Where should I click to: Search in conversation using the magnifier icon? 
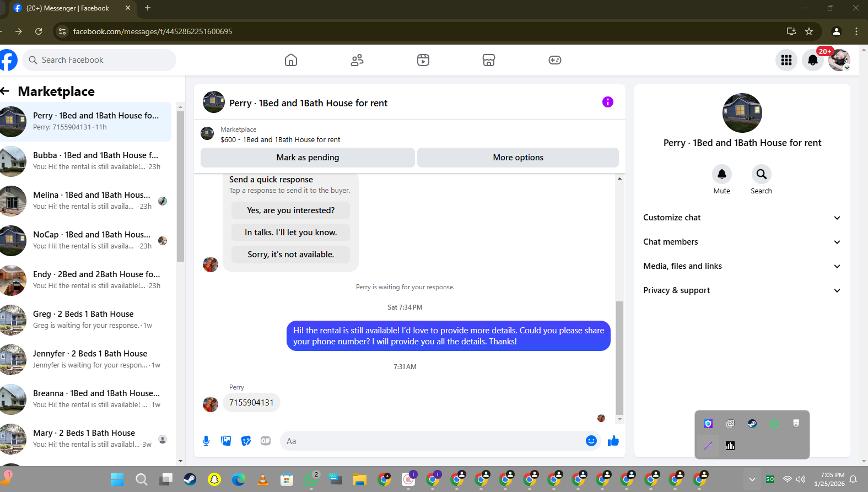(761, 174)
